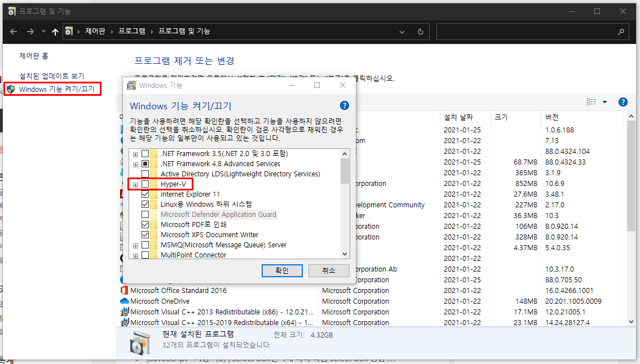Click the Visual C++ 2013 installer icon

click(x=125, y=312)
